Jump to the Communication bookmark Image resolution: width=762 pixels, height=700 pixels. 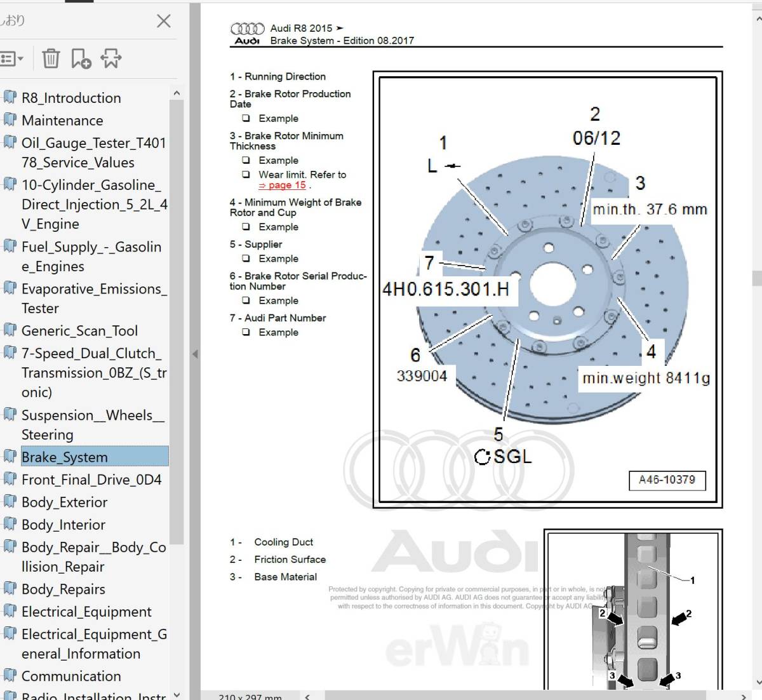[71, 676]
